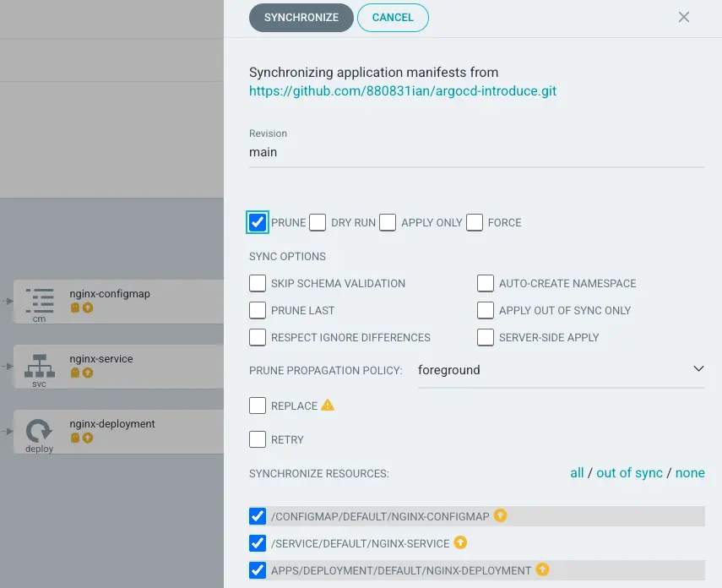Screen dimensions: 722x588
Task: Click out-of-sync icon beside NGINX-SERVICE resource row
Action: 460,542
